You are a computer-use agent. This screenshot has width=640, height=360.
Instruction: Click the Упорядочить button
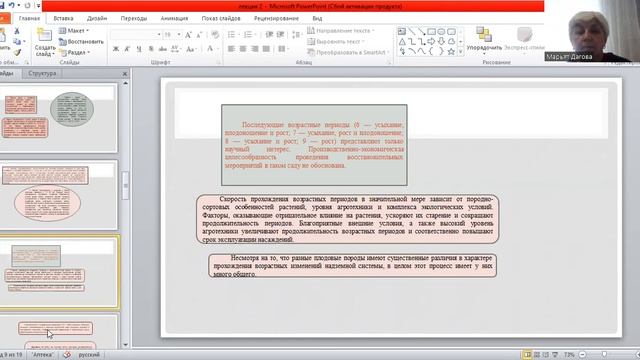point(484,40)
